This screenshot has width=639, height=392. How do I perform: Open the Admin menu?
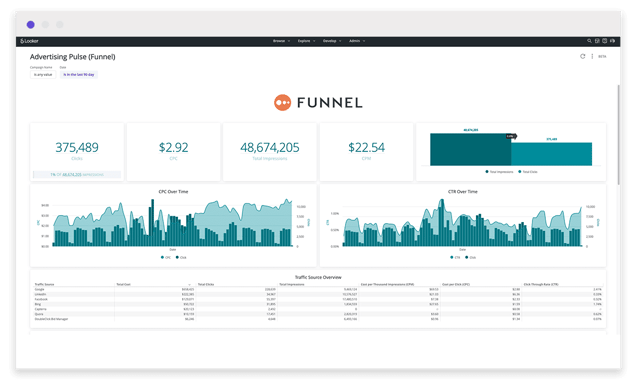click(x=355, y=41)
